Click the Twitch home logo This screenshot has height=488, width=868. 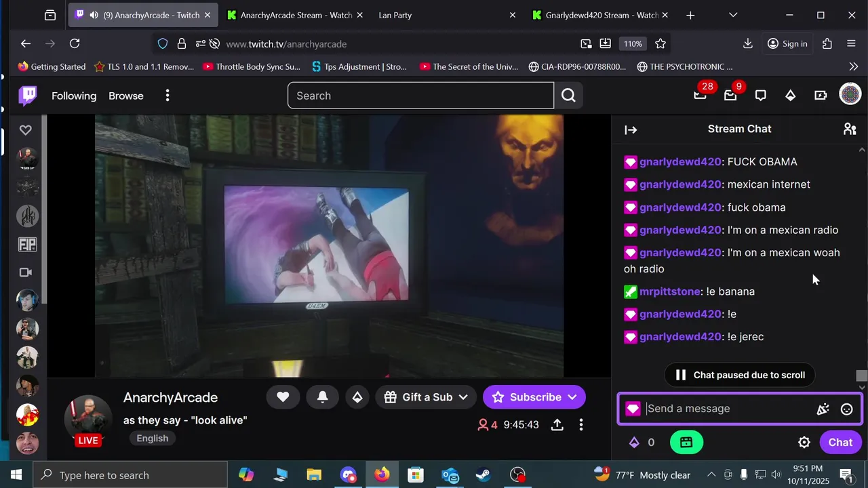[28, 96]
